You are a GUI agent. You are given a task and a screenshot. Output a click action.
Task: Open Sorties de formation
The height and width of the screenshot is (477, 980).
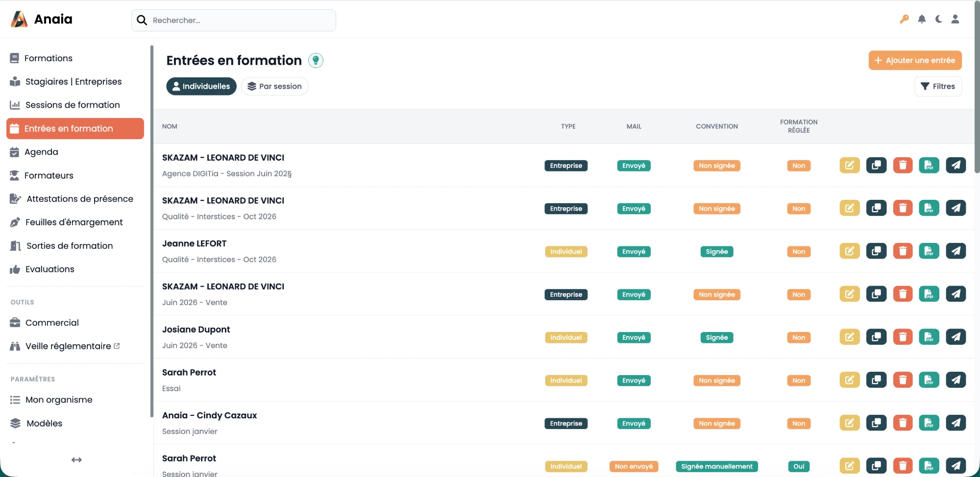(x=75, y=246)
